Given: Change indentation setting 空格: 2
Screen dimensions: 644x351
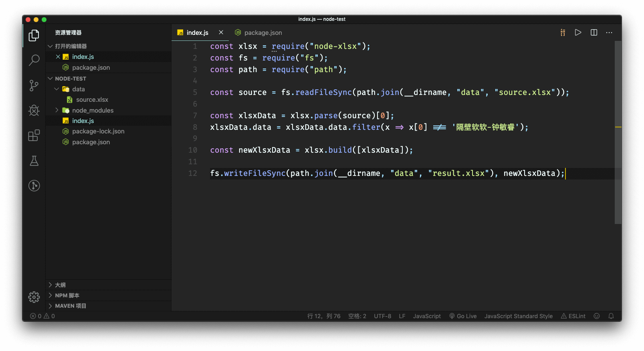Looking at the screenshot, I should (x=357, y=316).
